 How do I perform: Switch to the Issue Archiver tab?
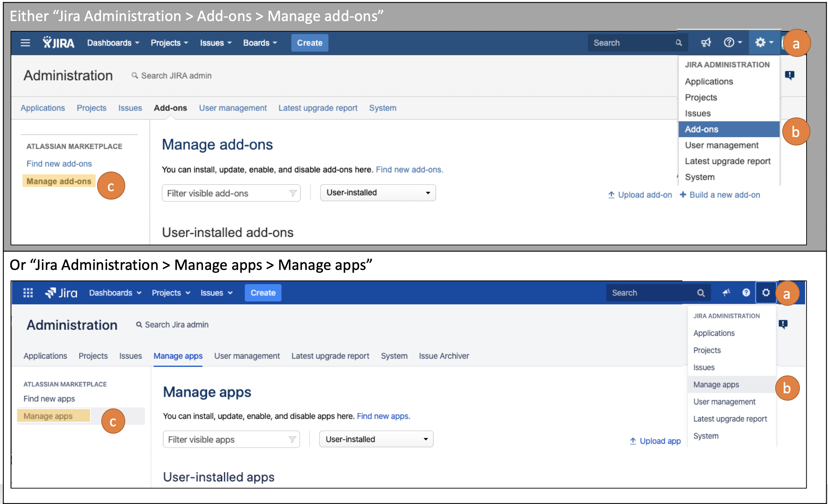point(444,356)
